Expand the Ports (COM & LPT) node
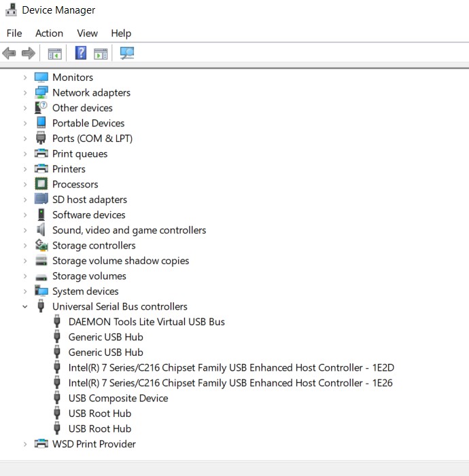 (x=25, y=139)
